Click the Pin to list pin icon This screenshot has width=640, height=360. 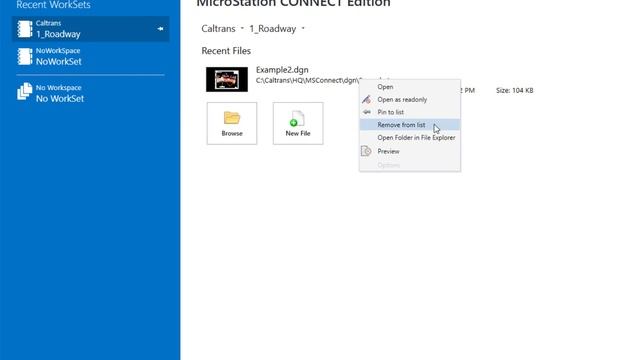tap(367, 112)
